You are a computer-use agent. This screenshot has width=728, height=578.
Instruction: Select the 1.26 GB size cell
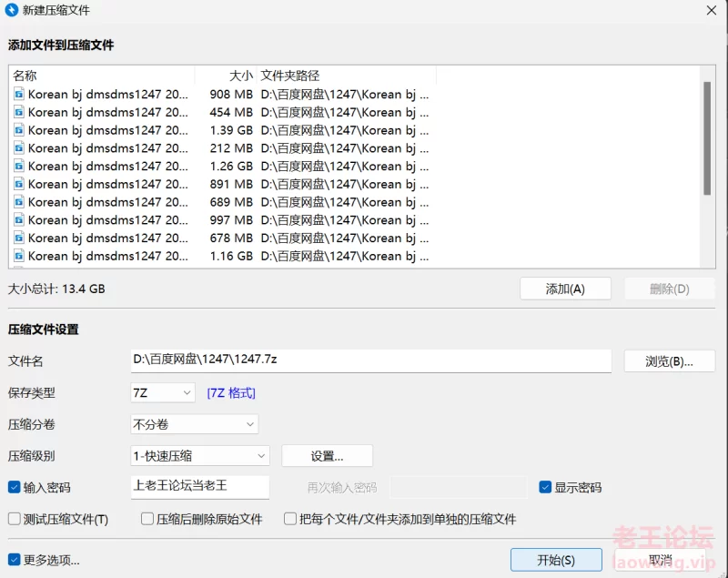[231, 167]
